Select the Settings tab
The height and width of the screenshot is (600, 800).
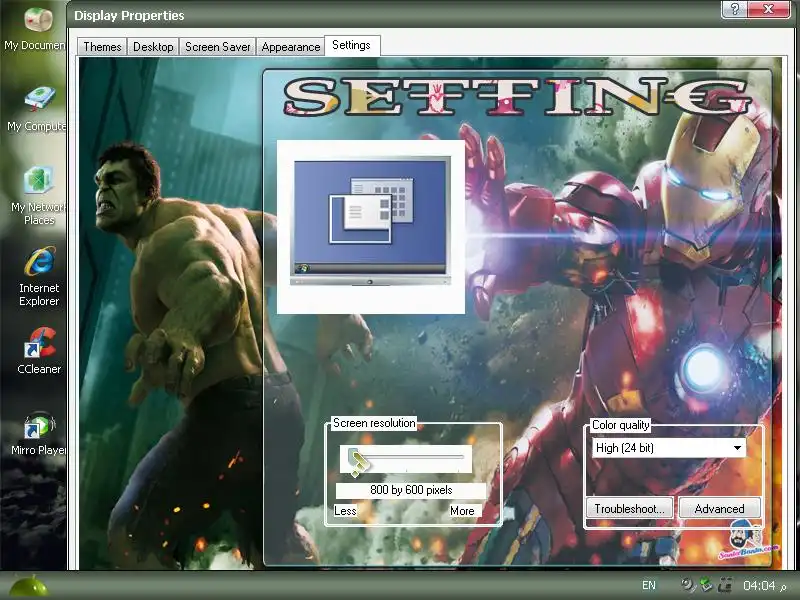352,45
